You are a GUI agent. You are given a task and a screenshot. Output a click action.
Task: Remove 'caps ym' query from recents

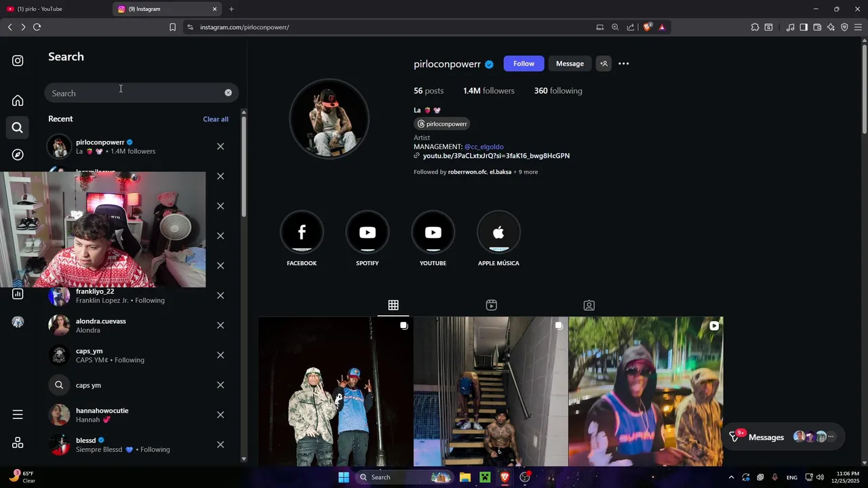220,385
